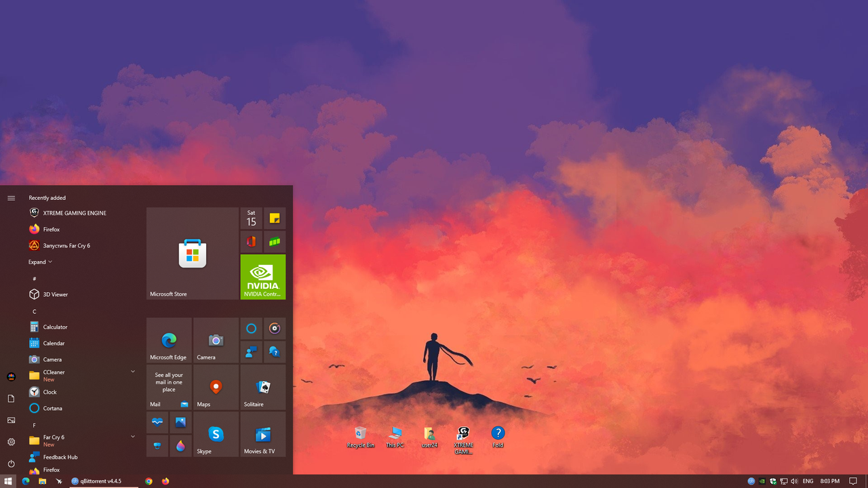Open the hamburger menu in Start
The height and width of the screenshot is (488, 868).
point(11,198)
